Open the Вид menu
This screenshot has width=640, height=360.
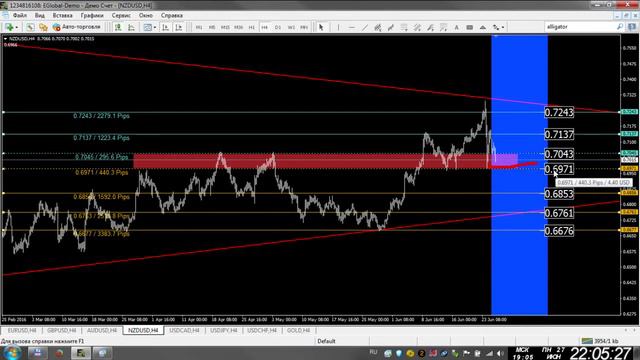click(40, 16)
